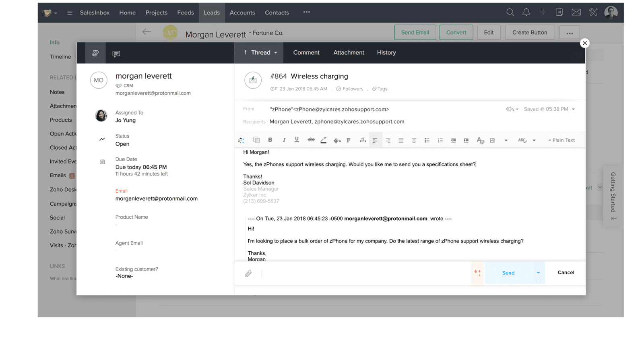Click the hamburger menu icon

pyautogui.click(x=70, y=12)
